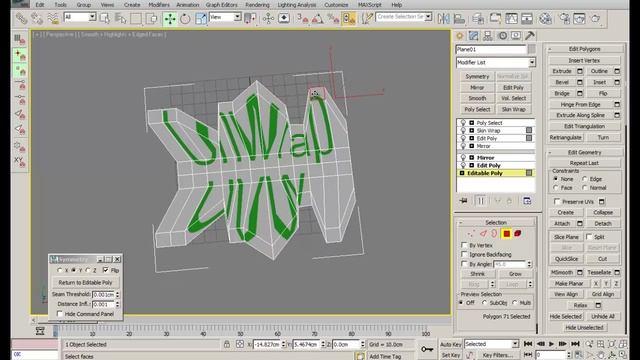Toggle Skin Wrap modifier lightbulb
This screenshot has width=640, height=360.
tap(463, 131)
